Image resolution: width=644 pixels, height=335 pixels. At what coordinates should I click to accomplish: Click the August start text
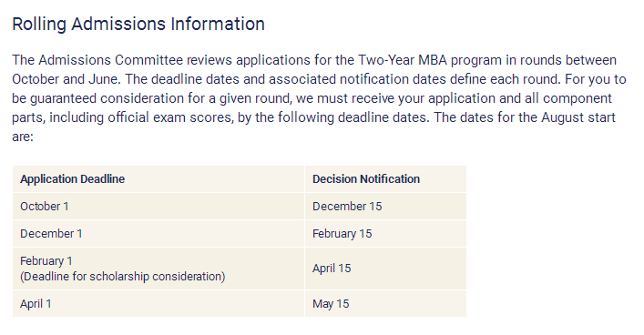[578, 117]
